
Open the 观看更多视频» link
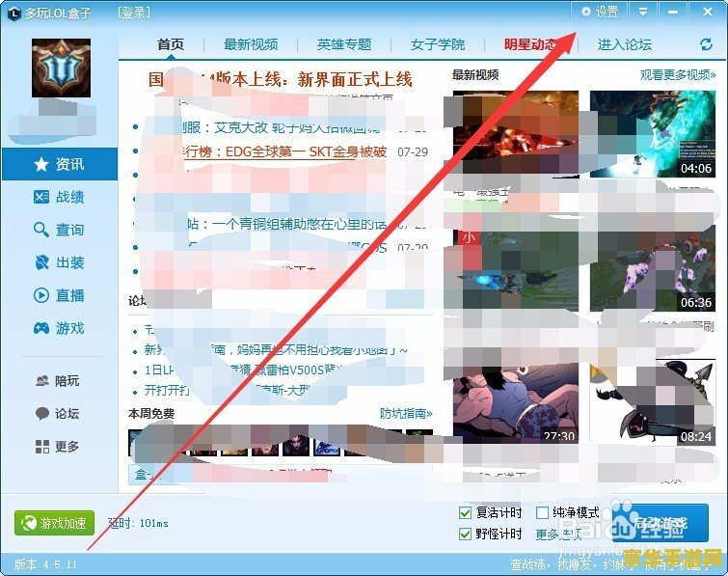click(x=678, y=75)
